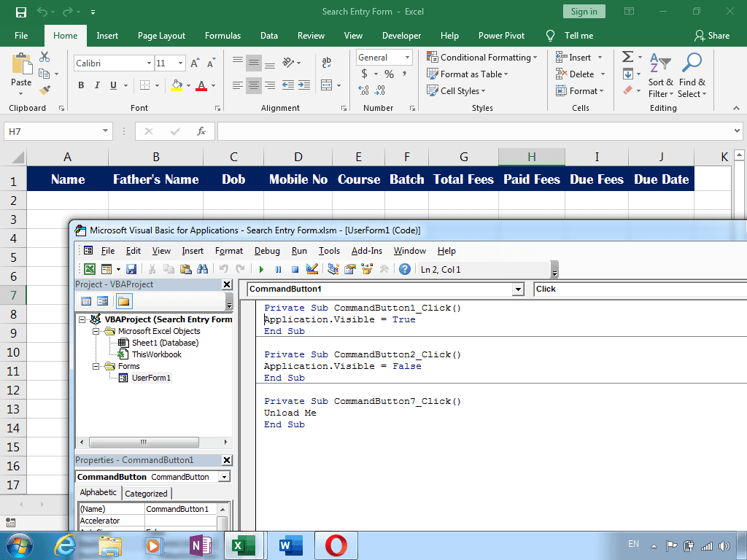Click View Code icon in Project panel
747x560 pixels.
tap(86, 301)
